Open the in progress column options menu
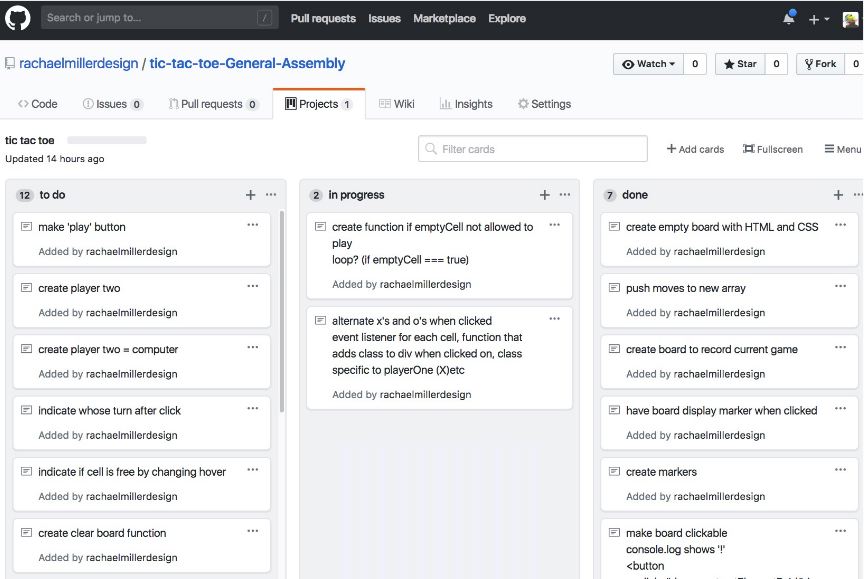864x579 pixels. click(x=565, y=194)
